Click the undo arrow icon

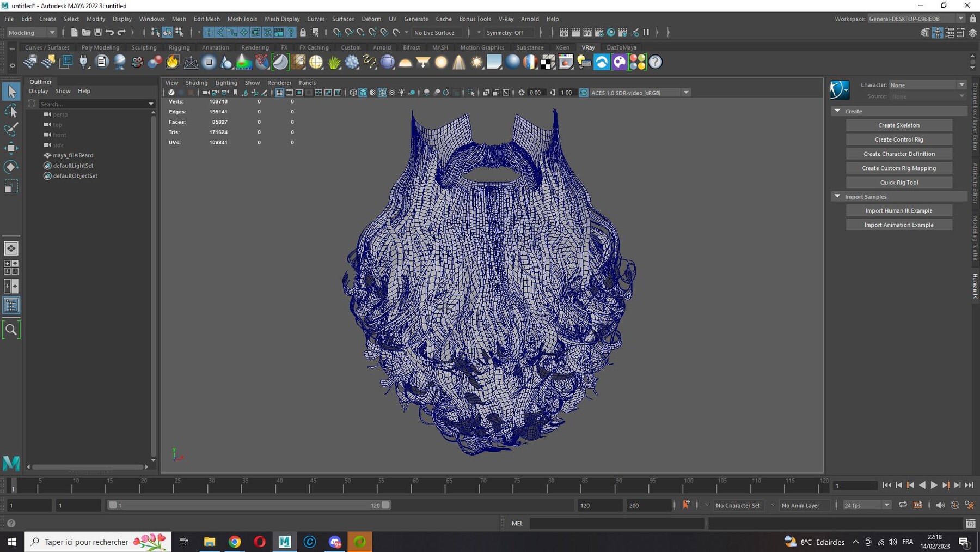(x=110, y=33)
